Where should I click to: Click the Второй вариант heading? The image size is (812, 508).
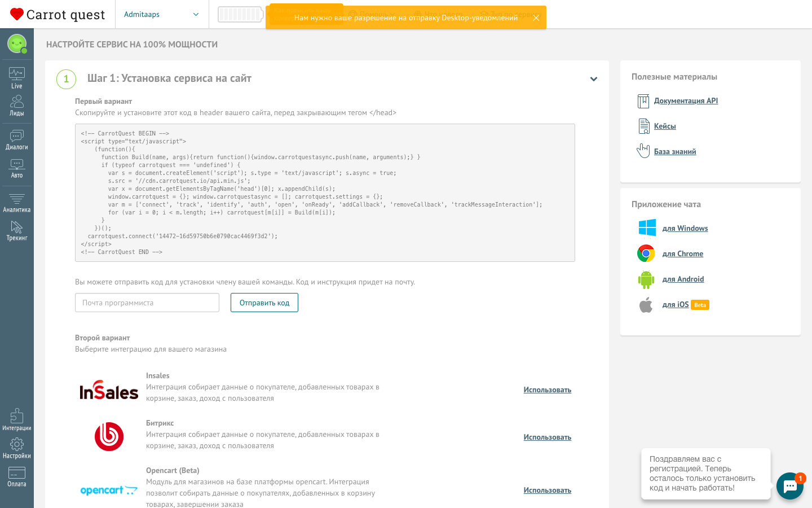(x=102, y=338)
